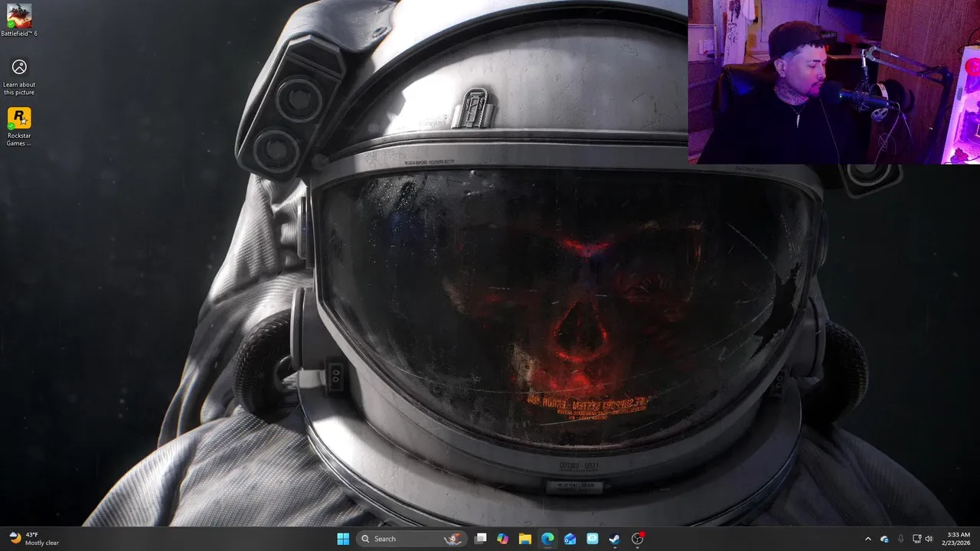Open the weather widget showing 43°F
This screenshot has width=980, height=551.
click(34, 539)
